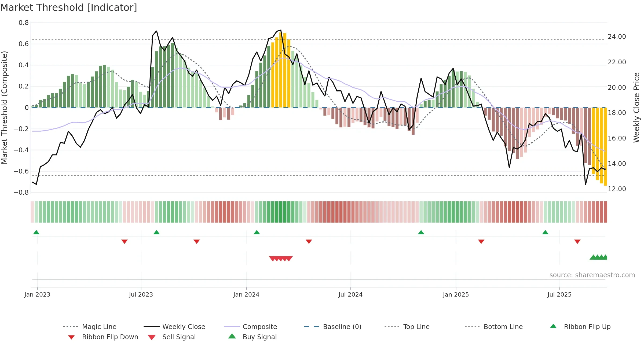
Task: Click the 18.00 price axis label
Action: [x=617, y=113]
